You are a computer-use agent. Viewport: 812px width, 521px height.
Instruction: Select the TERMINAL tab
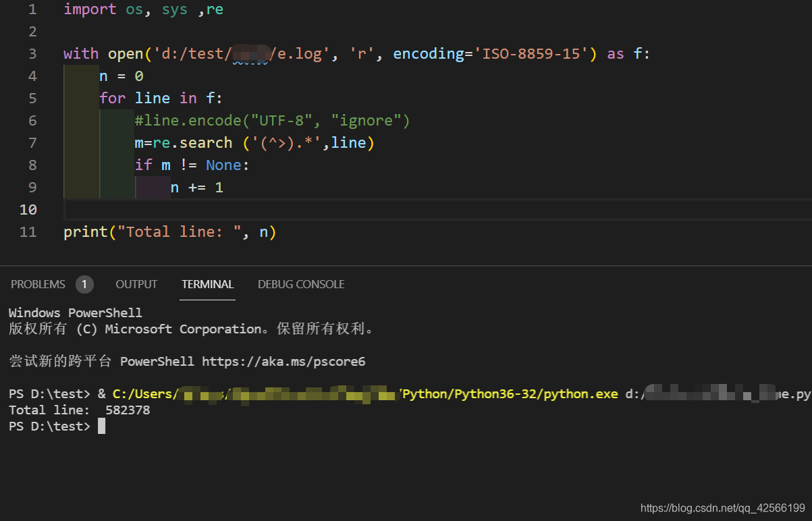click(207, 284)
